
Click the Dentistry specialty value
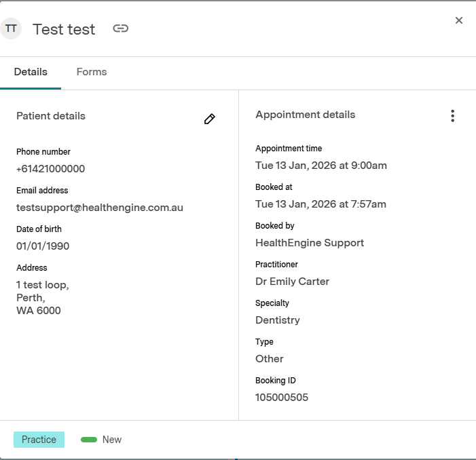tap(278, 320)
